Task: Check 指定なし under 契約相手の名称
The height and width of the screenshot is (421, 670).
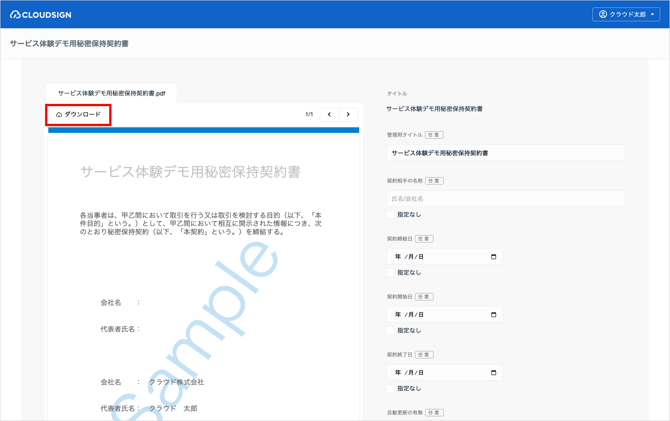Action: [x=391, y=215]
